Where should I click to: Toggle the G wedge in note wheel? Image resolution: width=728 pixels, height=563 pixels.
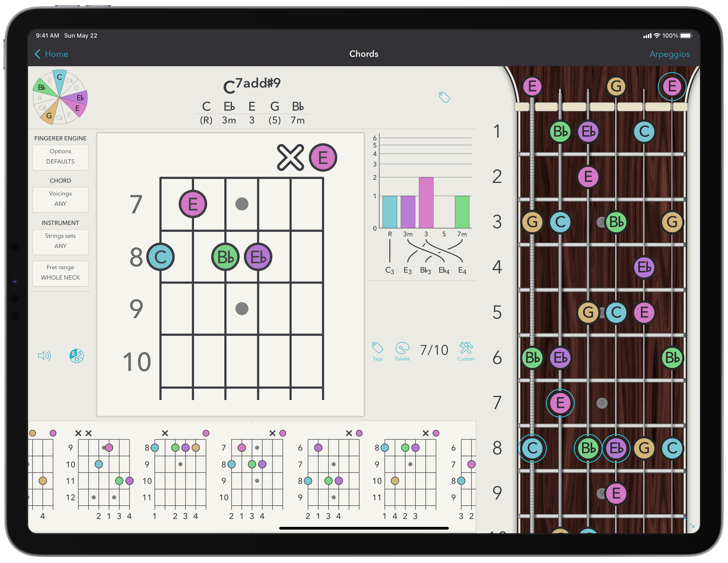(x=49, y=115)
